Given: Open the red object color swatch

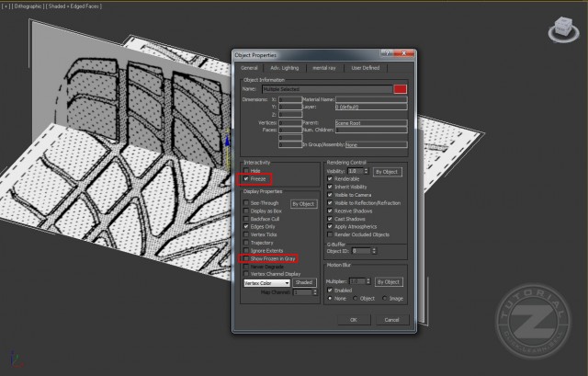Looking at the screenshot, I should pyautogui.click(x=401, y=89).
